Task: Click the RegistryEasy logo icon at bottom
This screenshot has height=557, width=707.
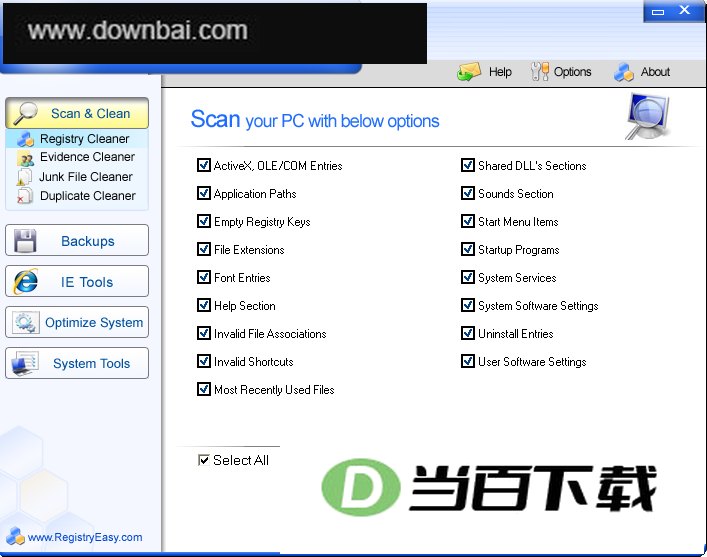Action: point(15,536)
